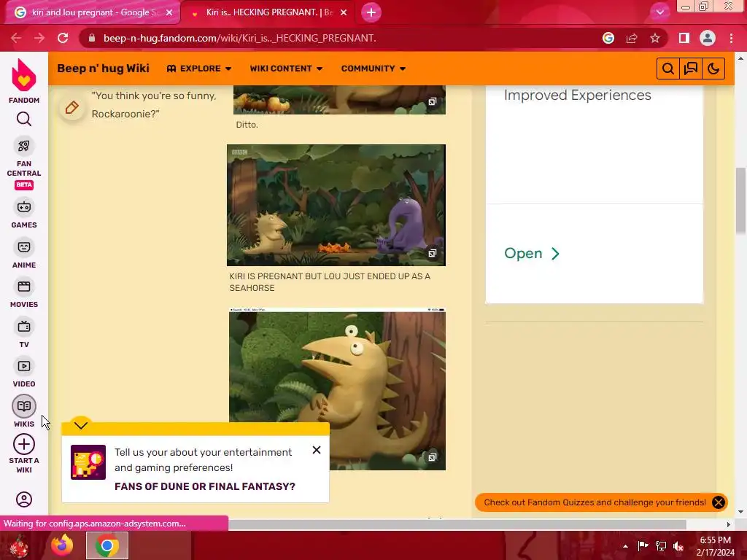Open the Fandom home logo
747x560 pixels.
[24, 81]
